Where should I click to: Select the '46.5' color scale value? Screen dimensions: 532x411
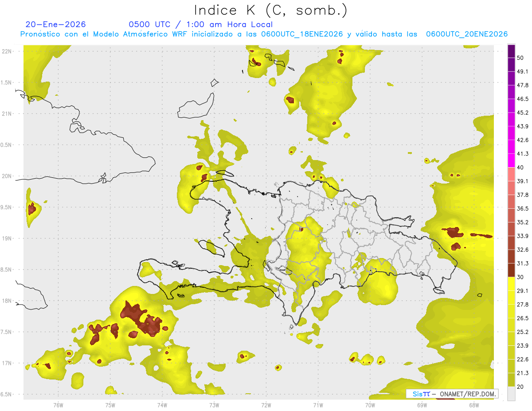pyautogui.click(x=523, y=99)
